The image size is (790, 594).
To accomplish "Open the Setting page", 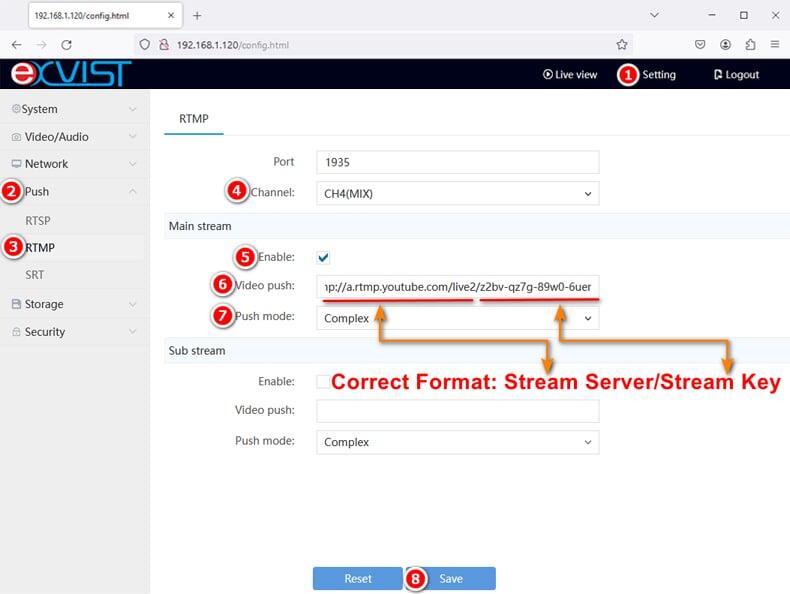I will 659,75.
